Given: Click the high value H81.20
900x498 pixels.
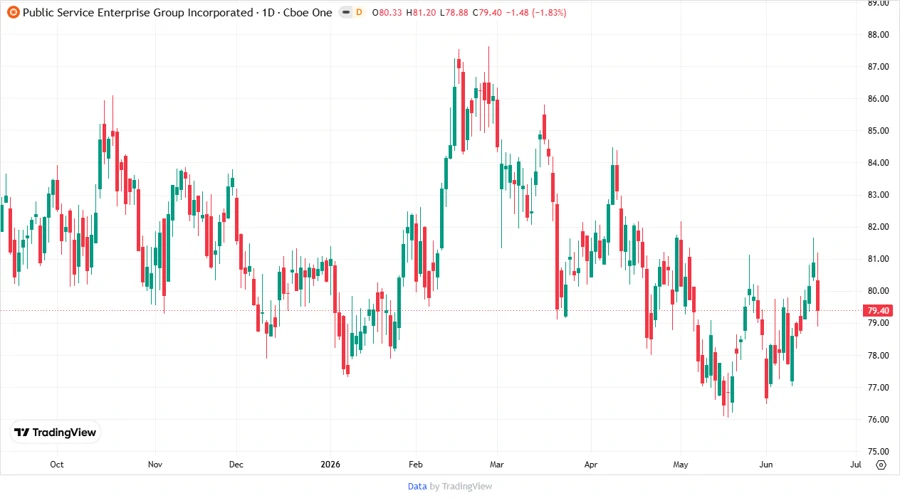Looking at the screenshot, I should pos(421,13).
